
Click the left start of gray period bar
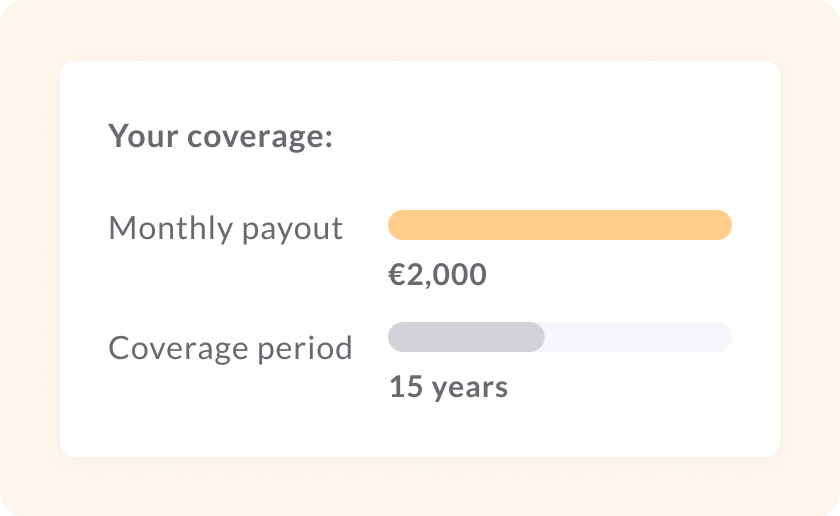click(x=397, y=337)
